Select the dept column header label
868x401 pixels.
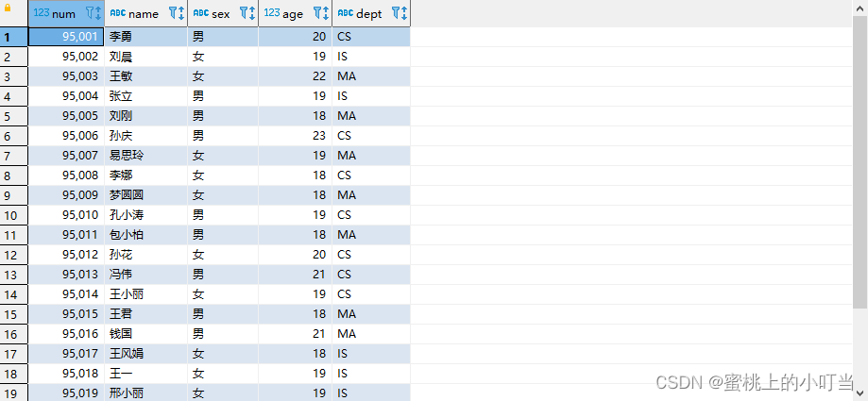(x=369, y=14)
